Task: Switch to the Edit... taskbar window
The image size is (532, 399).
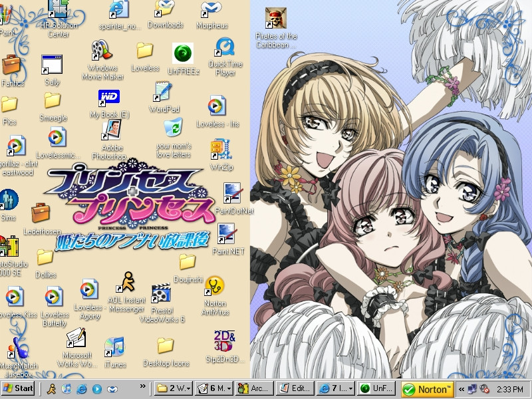Action: pos(295,388)
